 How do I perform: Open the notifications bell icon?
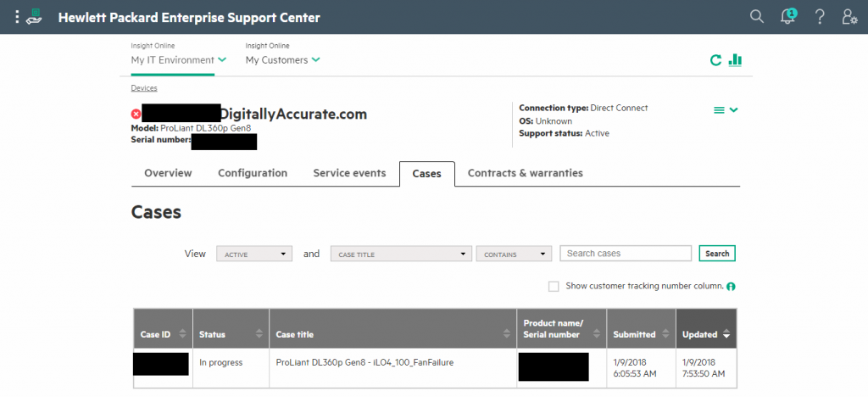pos(789,17)
